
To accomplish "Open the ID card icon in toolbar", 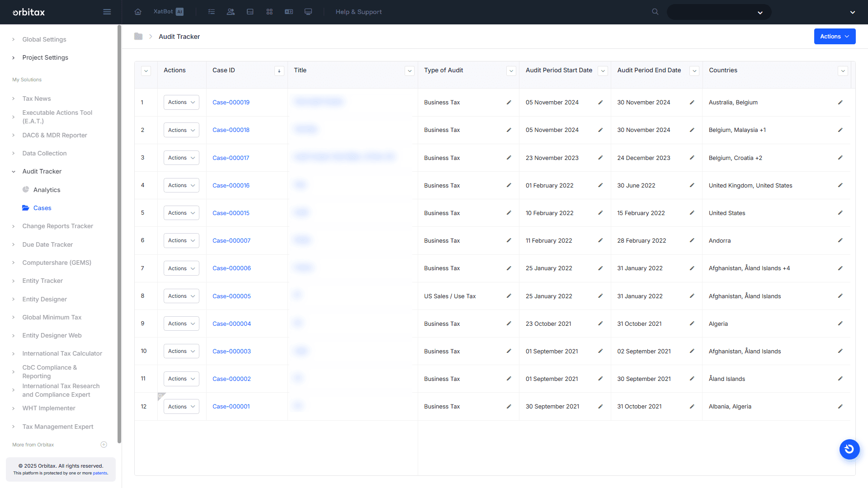I will (x=289, y=12).
